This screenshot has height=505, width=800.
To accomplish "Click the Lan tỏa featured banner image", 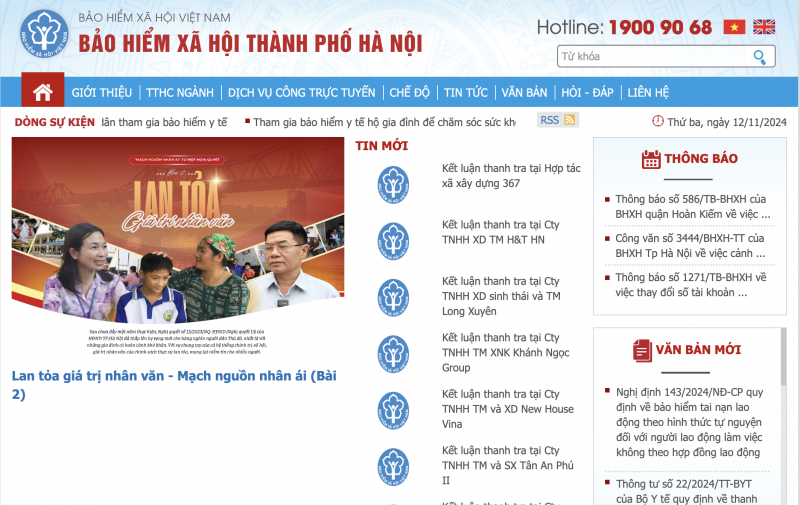I will [x=178, y=240].
